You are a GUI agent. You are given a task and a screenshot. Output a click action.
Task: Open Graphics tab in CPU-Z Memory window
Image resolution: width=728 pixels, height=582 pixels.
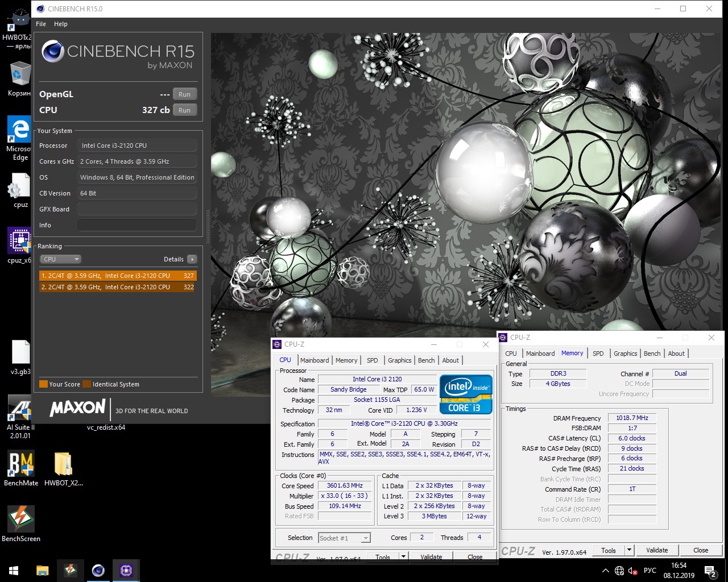(626, 354)
